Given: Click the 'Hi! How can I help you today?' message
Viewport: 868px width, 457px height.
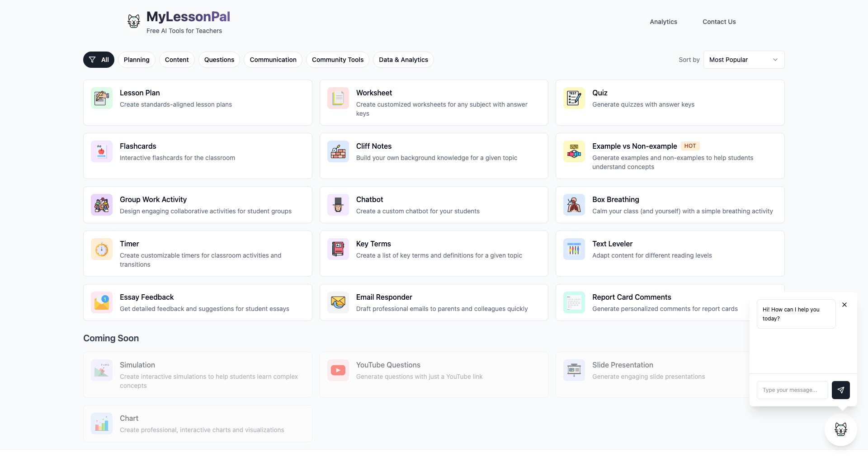Looking at the screenshot, I should pos(796,314).
